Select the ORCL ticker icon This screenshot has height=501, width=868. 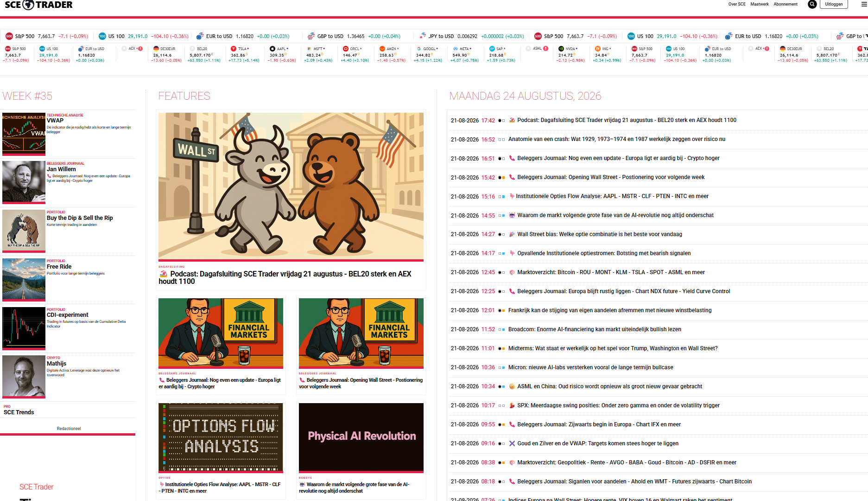[x=346, y=49]
